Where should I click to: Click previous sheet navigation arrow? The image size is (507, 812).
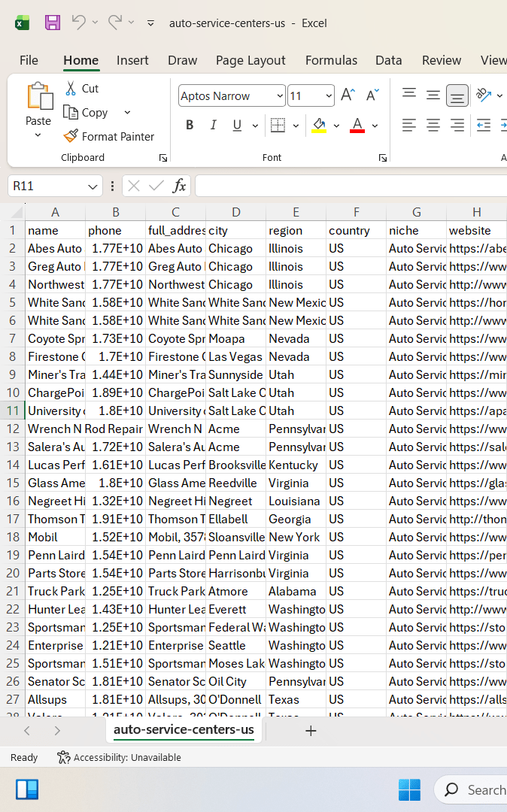coord(27,731)
